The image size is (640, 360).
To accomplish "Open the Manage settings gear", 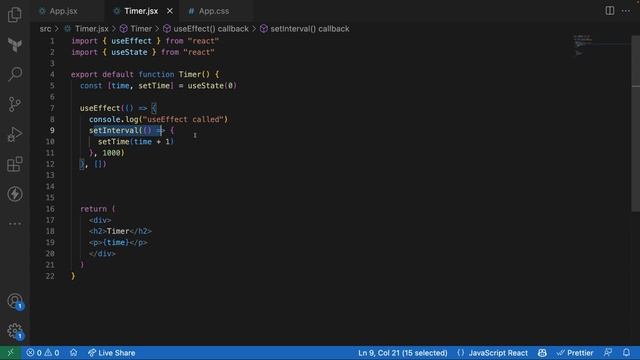I will coord(15,331).
